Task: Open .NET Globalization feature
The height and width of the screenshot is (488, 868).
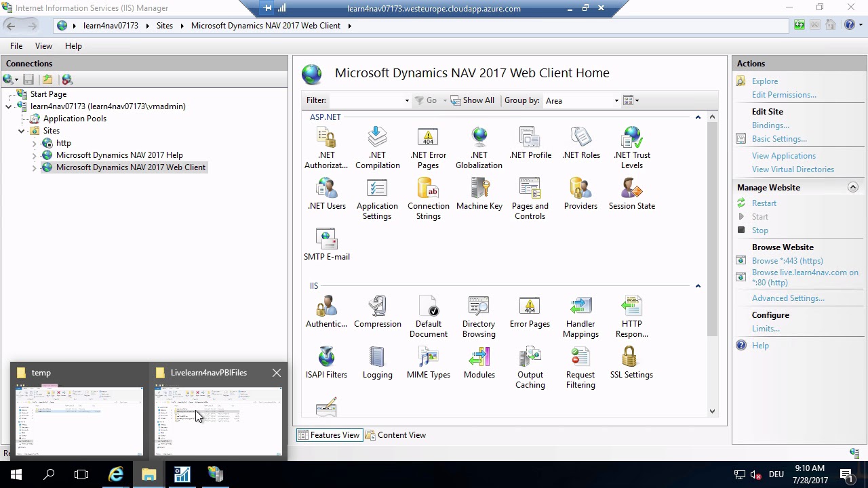Action: (479, 148)
